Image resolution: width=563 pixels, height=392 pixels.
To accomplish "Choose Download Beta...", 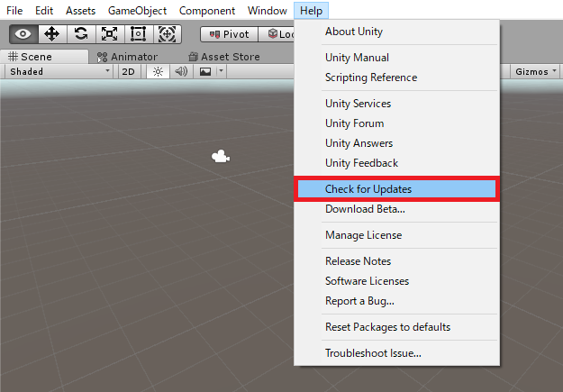I will 396,209.
